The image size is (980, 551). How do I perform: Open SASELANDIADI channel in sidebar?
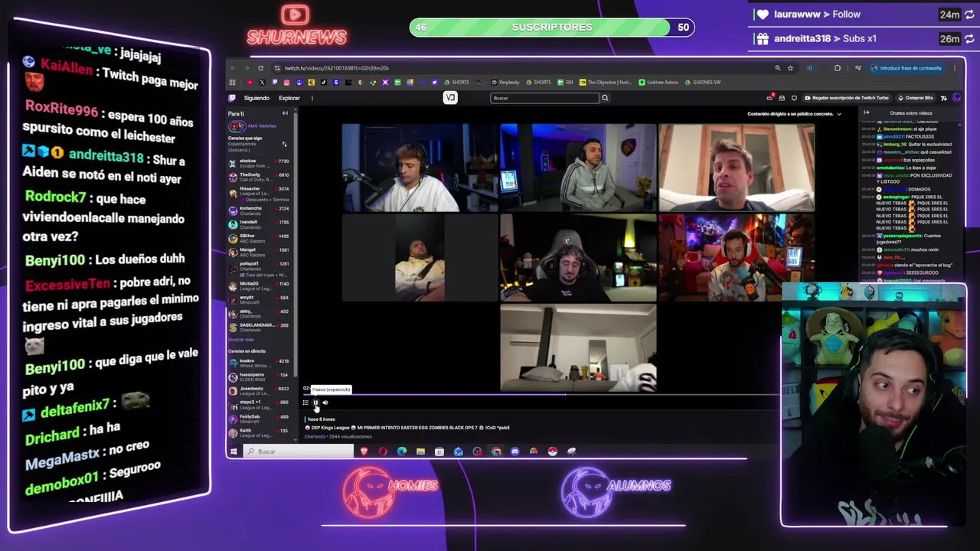coord(258,327)
